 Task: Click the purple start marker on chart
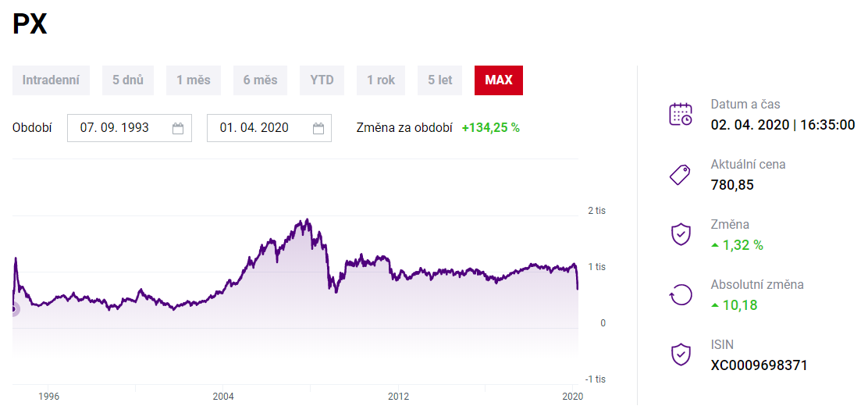click(x=13, y=309)
